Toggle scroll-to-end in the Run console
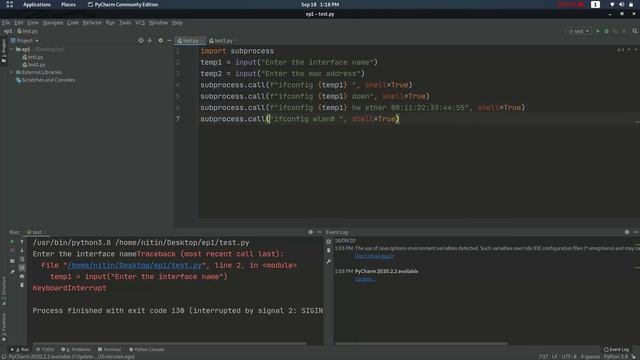 pyautogui.click(x=22, y=268)
